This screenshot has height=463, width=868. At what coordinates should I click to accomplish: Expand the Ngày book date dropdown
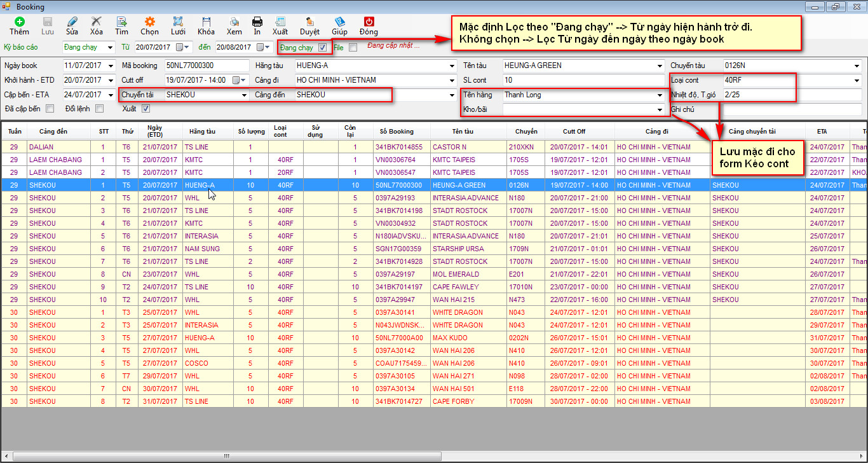[111, 66]
